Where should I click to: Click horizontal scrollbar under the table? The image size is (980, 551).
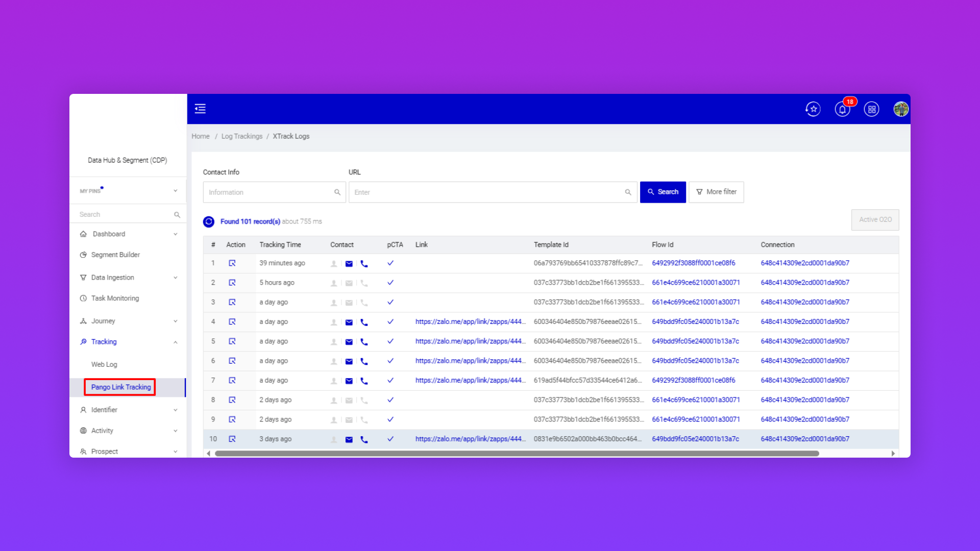tap(517, 454)
